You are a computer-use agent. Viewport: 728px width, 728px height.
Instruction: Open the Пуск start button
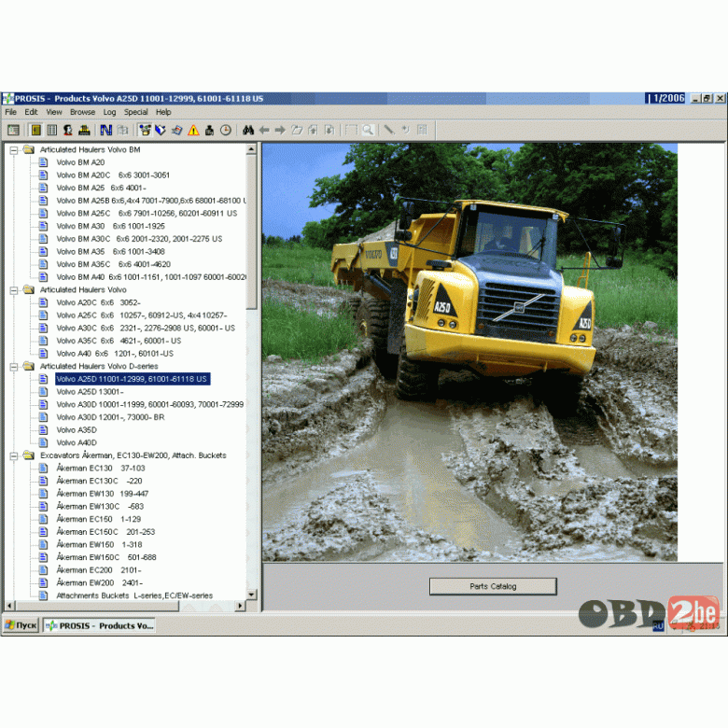[x=21, y=625]
